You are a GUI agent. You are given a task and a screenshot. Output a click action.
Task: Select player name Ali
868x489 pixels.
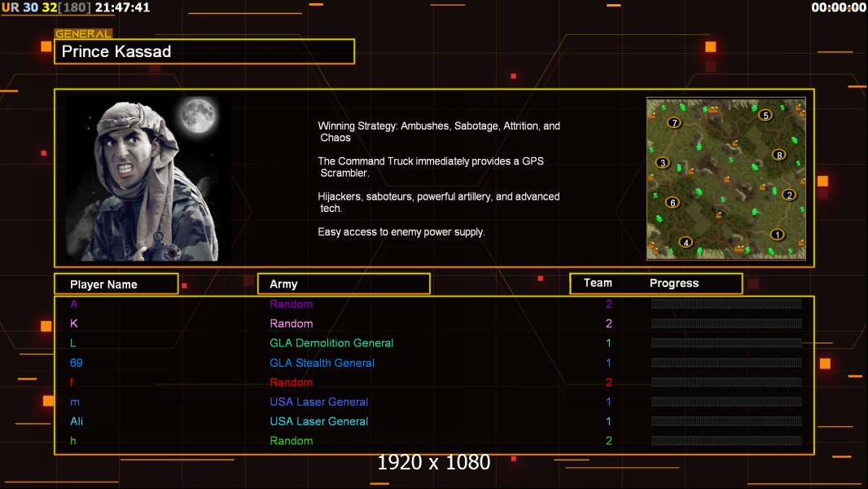coord(77,421)
